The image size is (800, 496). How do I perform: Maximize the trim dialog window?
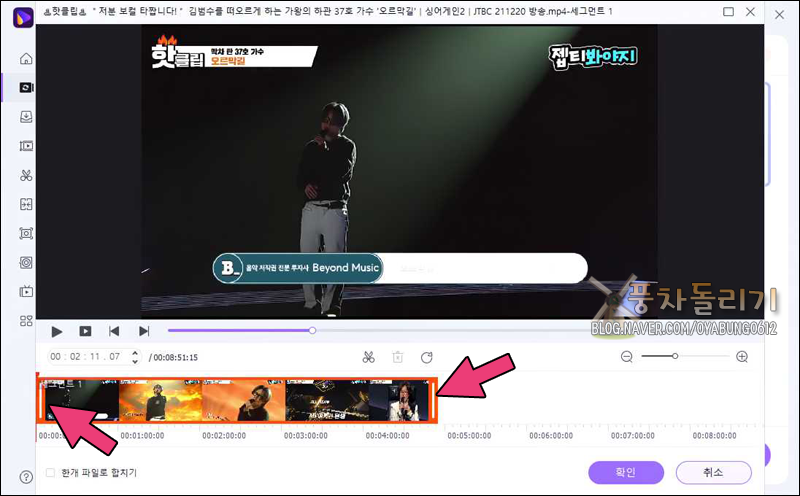tap(729, 11)
